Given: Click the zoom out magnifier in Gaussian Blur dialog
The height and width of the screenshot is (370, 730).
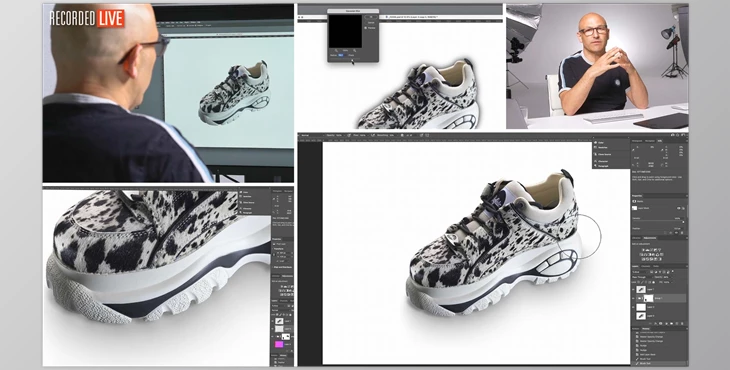Looking at the screenshot, I should click(336, 51).
